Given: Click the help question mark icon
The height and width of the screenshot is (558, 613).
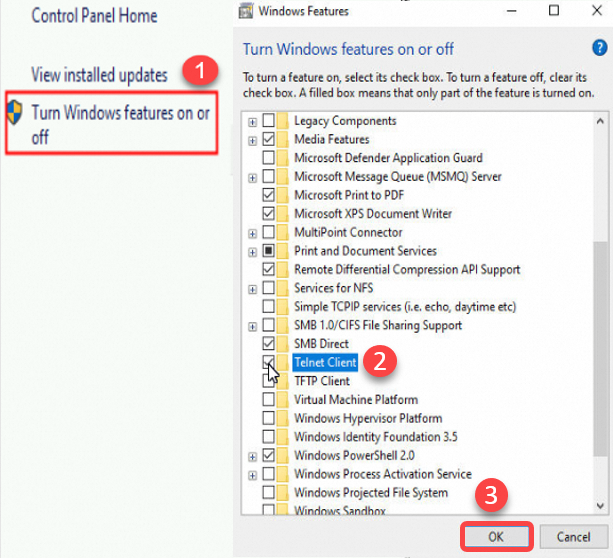Looking at the screenshot, I should click(599, 48).
